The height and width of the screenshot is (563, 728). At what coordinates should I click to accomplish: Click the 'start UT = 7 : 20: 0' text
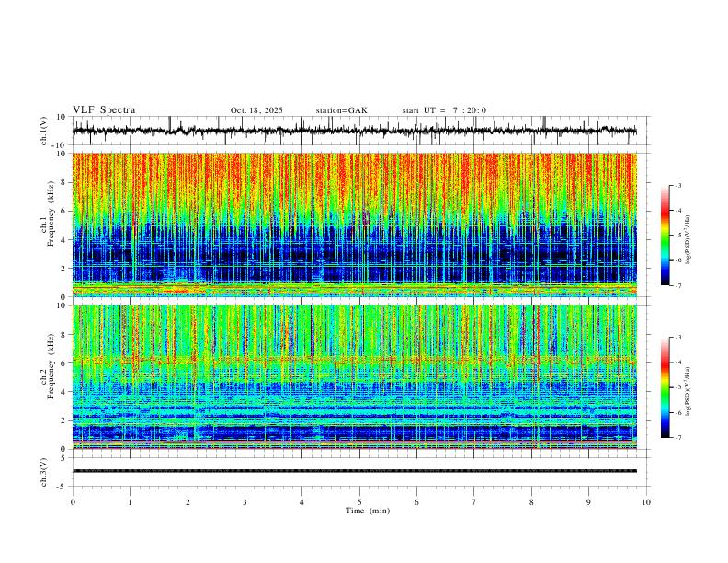[x=444, y=110]
